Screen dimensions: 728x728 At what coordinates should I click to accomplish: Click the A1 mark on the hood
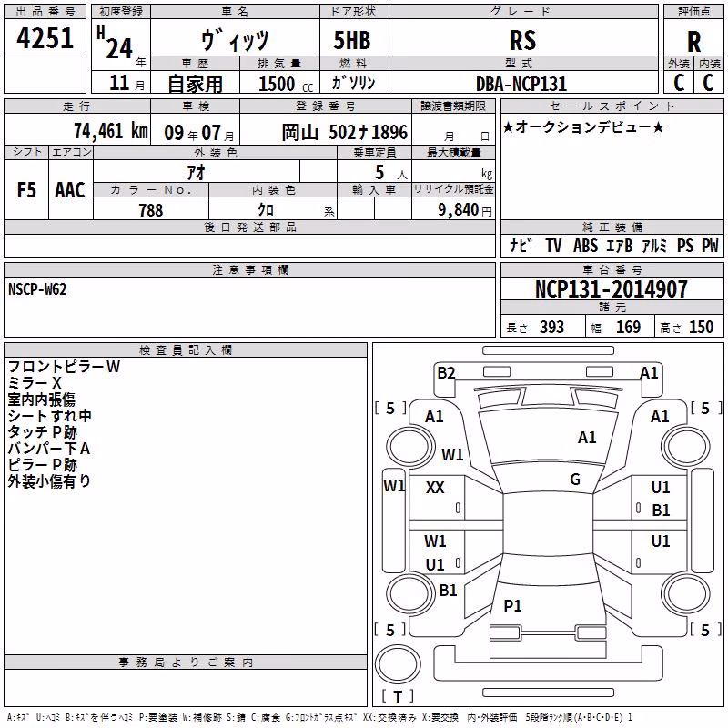[587, 438]
